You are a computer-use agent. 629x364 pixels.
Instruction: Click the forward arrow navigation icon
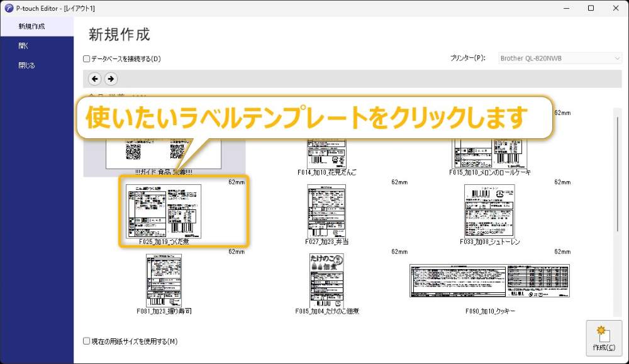(x=111, y=79)
